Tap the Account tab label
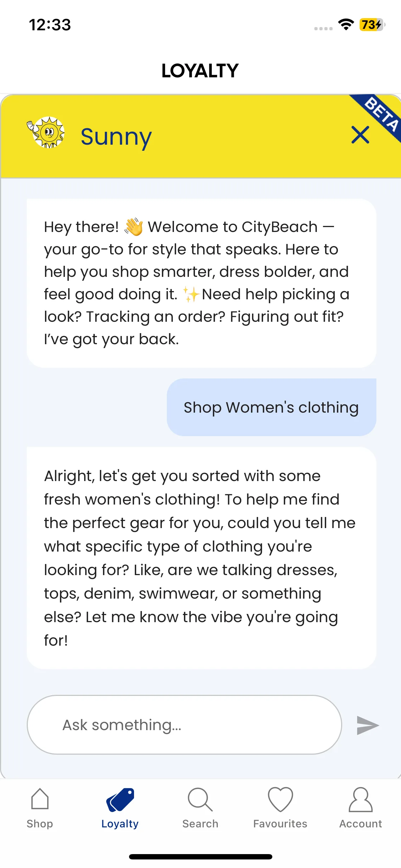401x868 pixels. pyautogui.click(x=361, y=824)
